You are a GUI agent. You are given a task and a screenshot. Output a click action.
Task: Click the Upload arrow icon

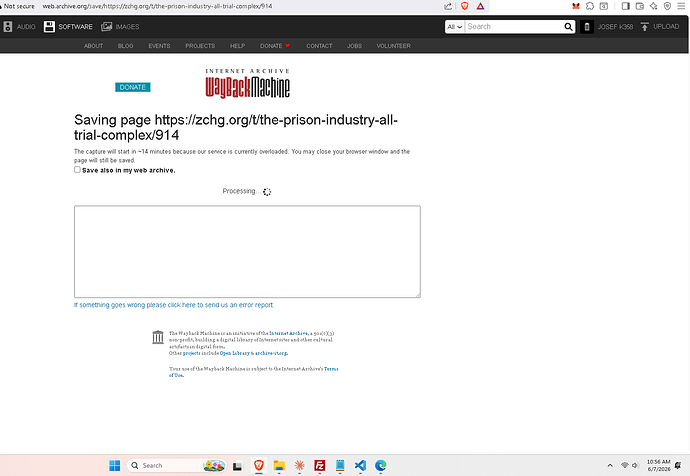tap(645, 27)
